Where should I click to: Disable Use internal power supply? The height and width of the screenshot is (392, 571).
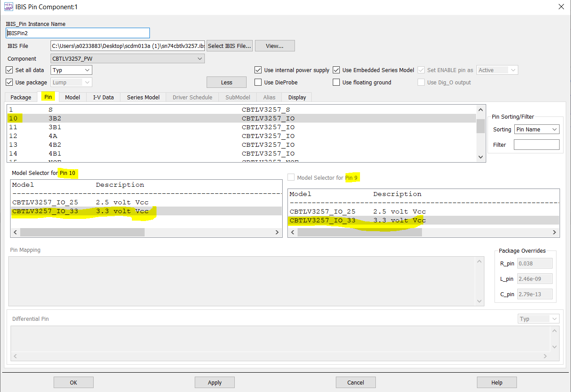pos(258,70)
